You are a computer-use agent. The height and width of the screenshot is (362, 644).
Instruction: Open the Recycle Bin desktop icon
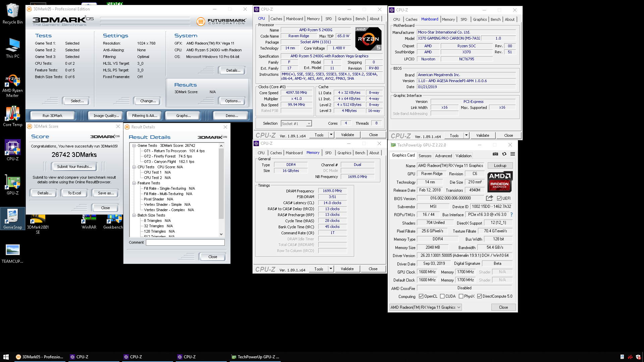click(x=12, y=14)
